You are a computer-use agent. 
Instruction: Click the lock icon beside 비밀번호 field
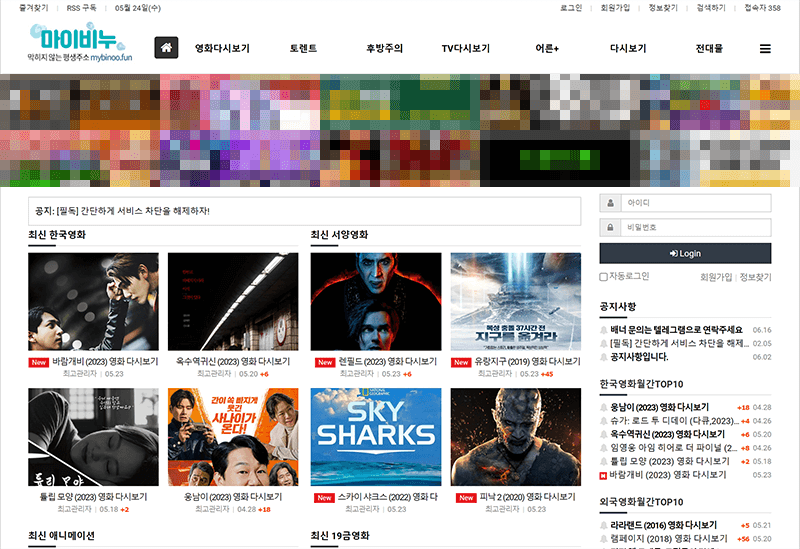[x=610, y=228]
